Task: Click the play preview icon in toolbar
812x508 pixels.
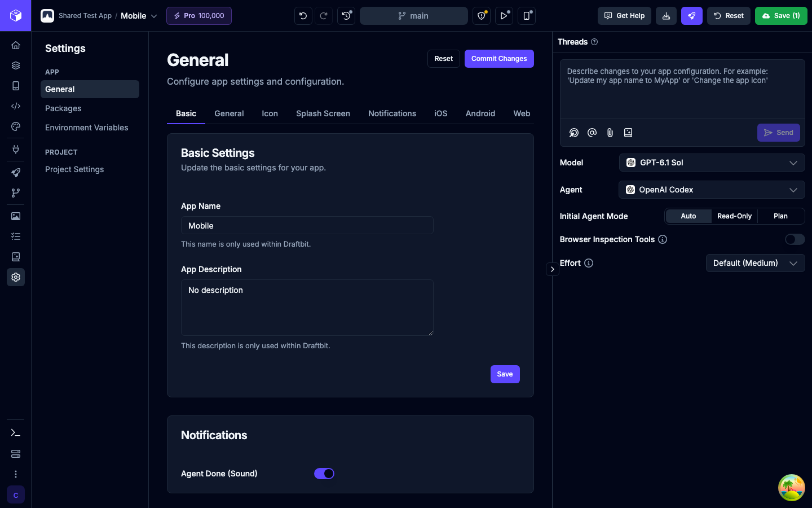Action: 504,16
